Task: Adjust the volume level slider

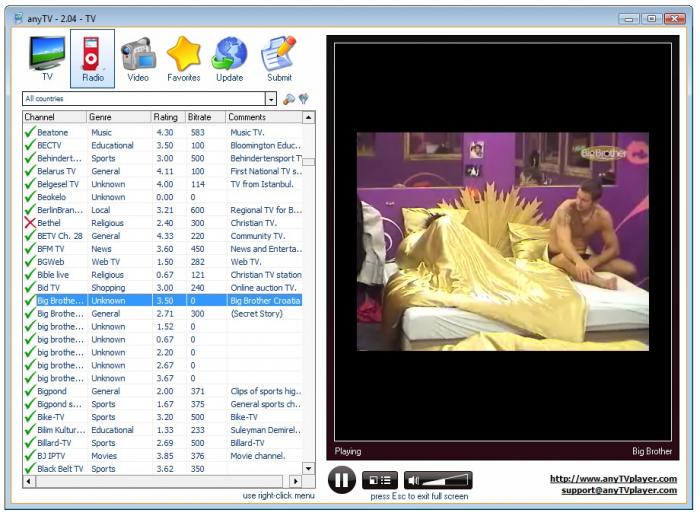Action: point(445,480)
